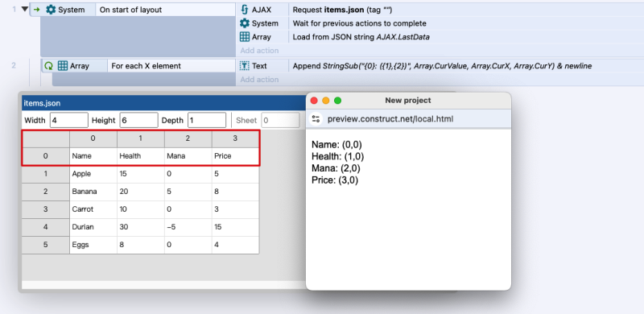Click the Sheet input field
This screenshot has width=644, height=314.
click(x=281, y=121)
